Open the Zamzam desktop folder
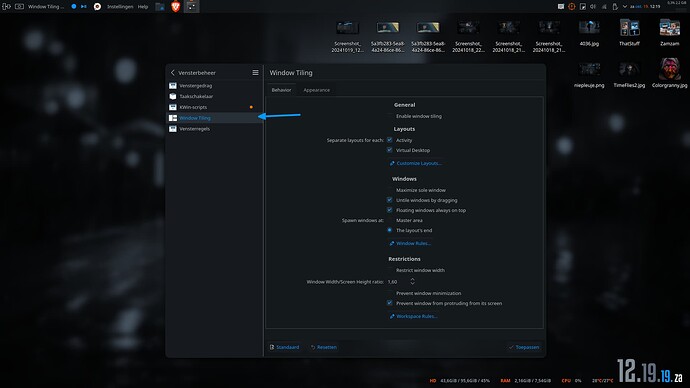Screen dimensions: 690x388 click(669, 33)
